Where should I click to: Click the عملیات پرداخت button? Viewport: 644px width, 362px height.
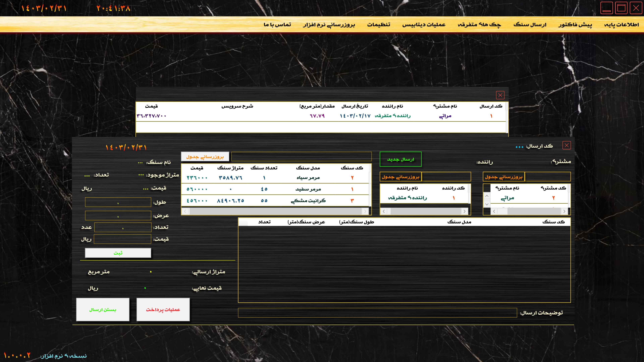pos(163,310)
